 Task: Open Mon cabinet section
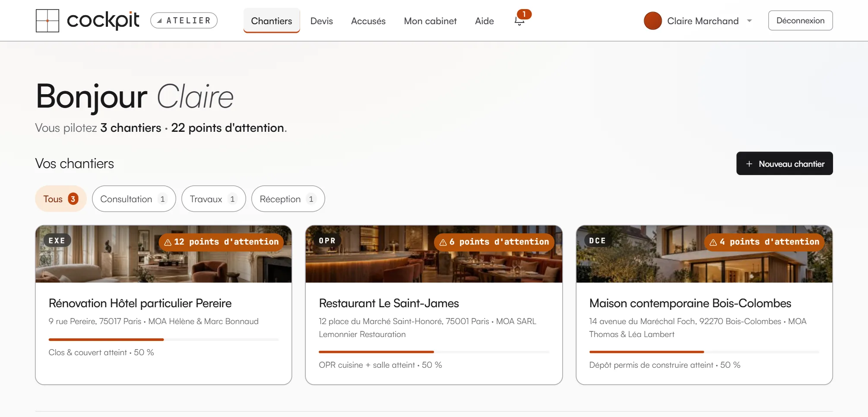[430, 21]
